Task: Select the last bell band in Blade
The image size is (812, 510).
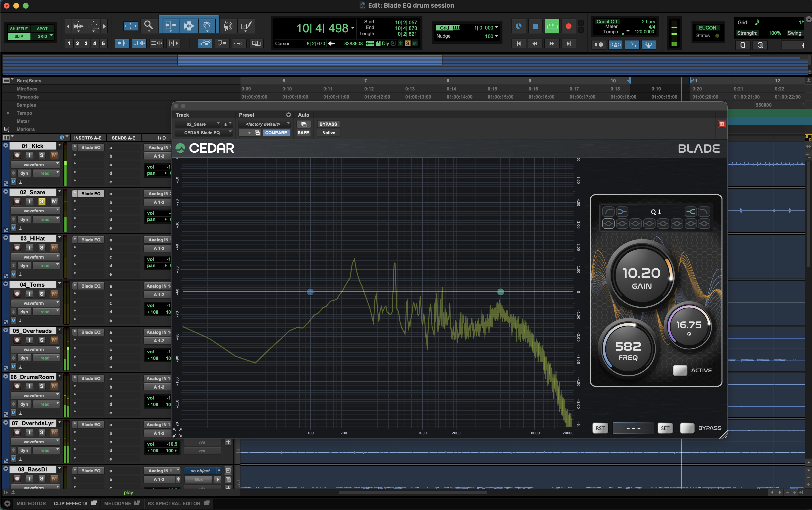Action: click(704, 224)
